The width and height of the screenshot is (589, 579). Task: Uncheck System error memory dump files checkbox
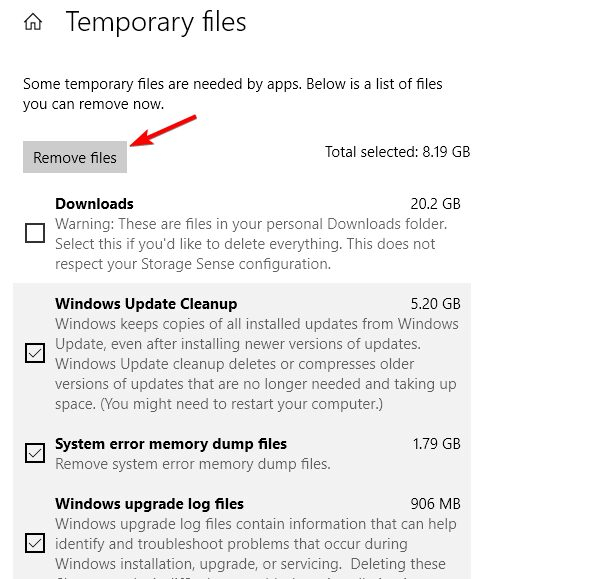[x=35, y=453]
